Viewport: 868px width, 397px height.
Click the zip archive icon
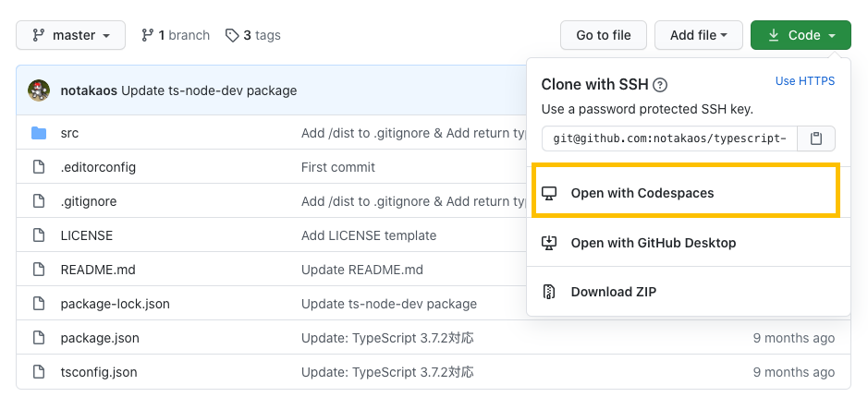tap(548, 292)
